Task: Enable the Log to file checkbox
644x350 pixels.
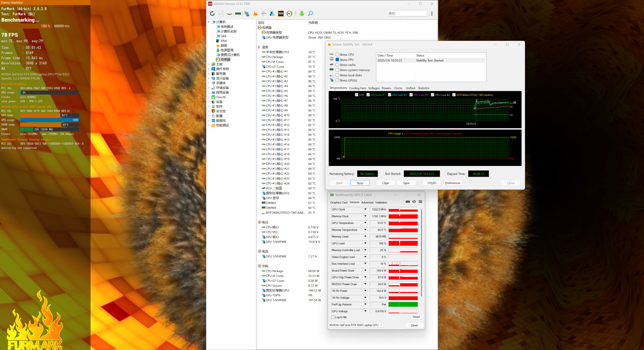Action: pyautogui.click(x=333, y=317)
